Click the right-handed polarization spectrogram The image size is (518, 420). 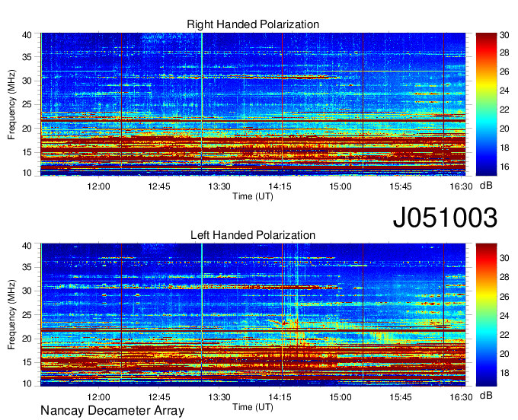pos(253,104)
